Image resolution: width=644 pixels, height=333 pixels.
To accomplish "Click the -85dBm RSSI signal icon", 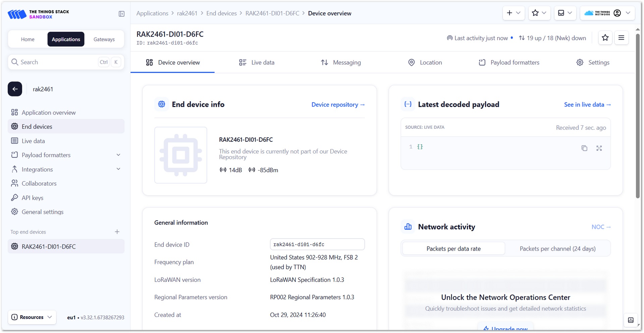I will tap(252, 170).
